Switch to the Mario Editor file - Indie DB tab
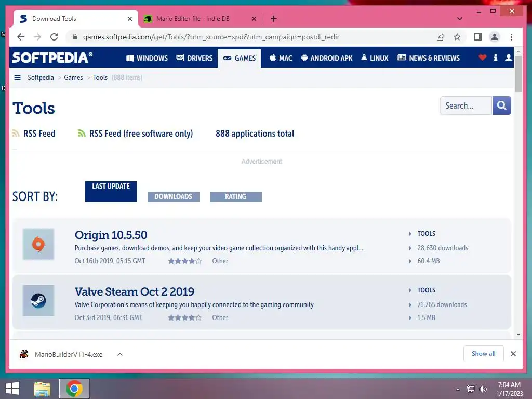The width and height of the screenshot is (532, 399). click(193, 19)
